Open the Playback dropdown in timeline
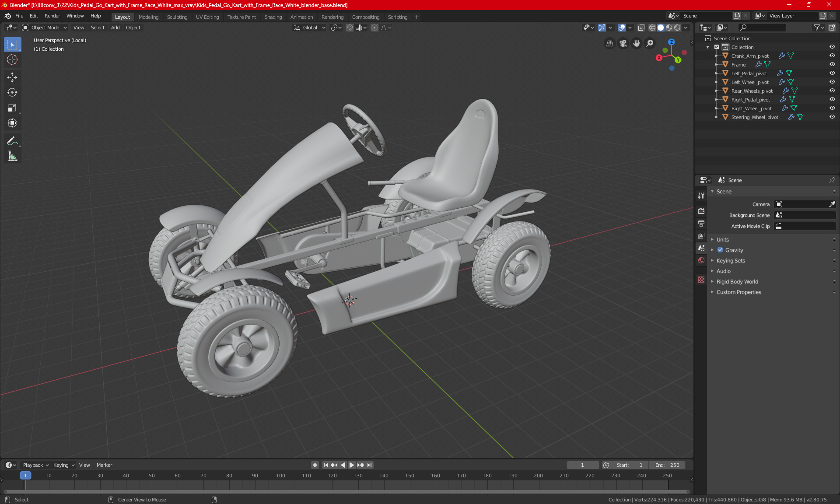840x504 pixels. [36, 465]
